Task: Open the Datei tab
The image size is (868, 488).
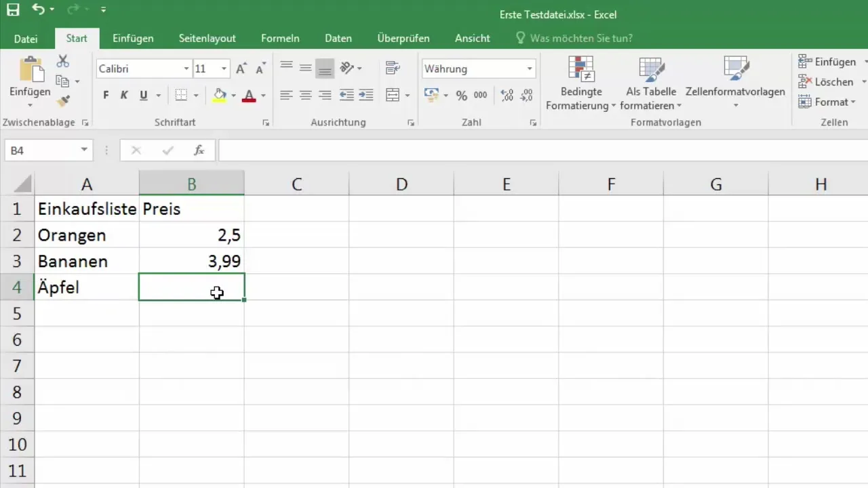Action: [x=26, y=39]
